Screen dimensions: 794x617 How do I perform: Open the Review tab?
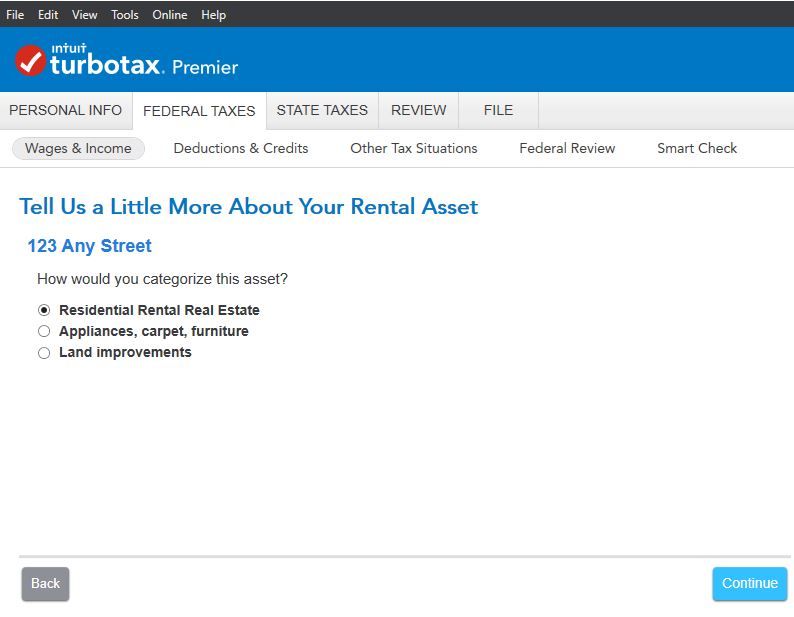tap(418, 110)
